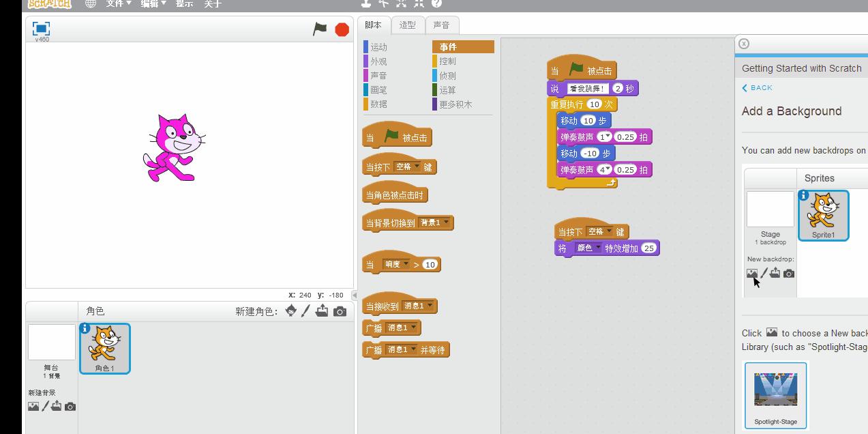Click the language globe icon
Screen dimensions: 868x434
pos(91,3)
